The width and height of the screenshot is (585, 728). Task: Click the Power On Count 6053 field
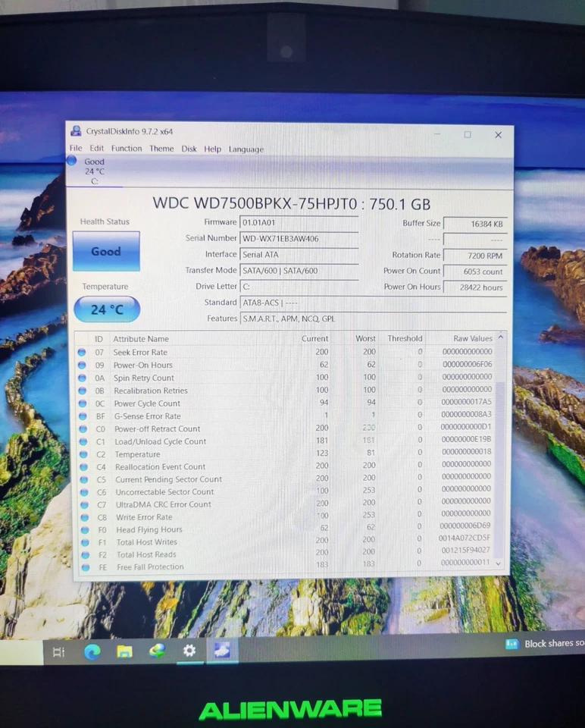click(475, 271)
